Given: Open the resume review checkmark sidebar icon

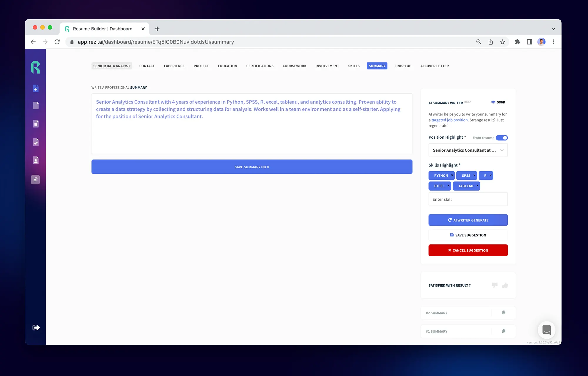Looking at the screenshot, I should (35, 142).
